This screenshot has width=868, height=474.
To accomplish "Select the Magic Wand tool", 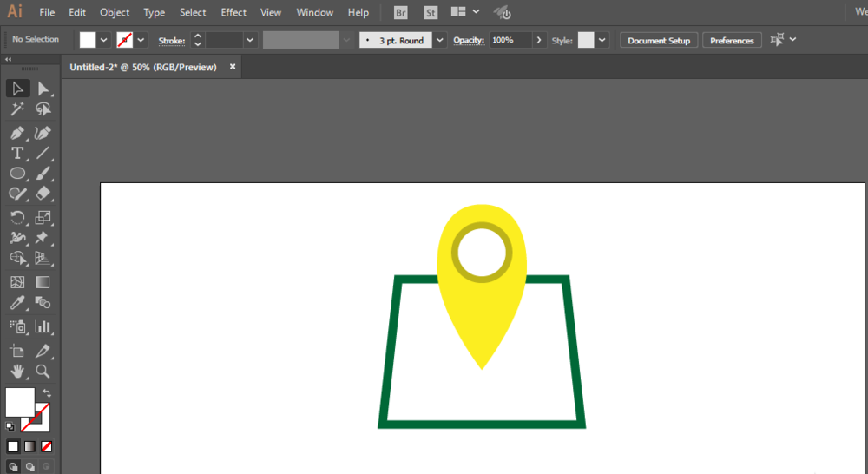I will tap(17, 109).
